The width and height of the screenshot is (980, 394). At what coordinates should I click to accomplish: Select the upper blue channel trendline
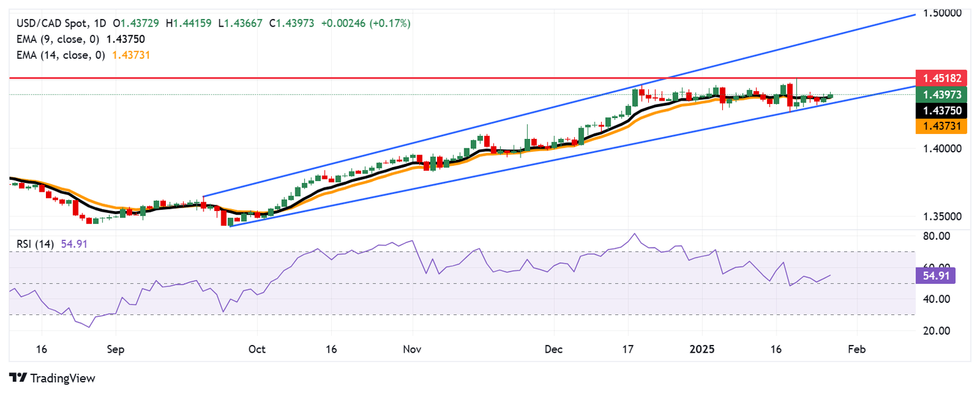pos(558,106)
